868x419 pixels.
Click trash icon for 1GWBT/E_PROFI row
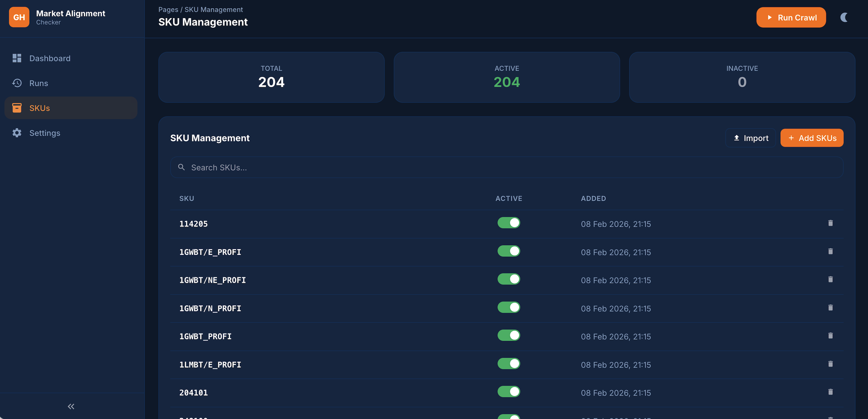pos(830,251)
